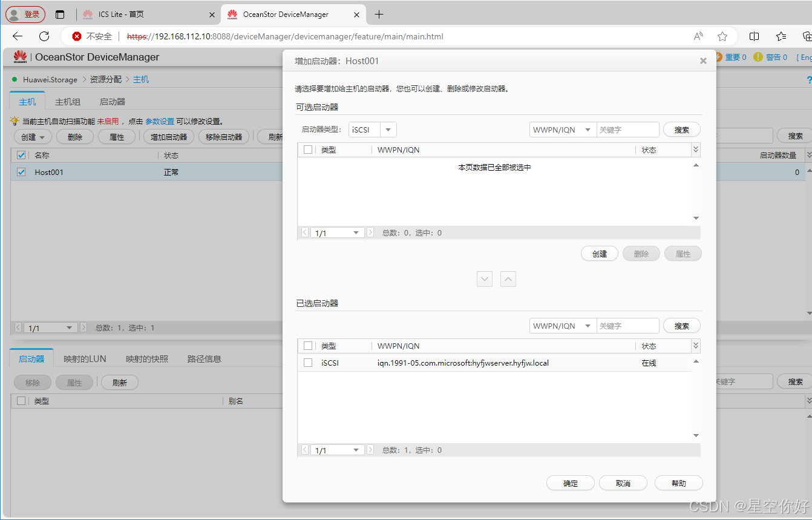Expand column settings in selected initiators table
This screenshot has height=520, width=812.
pyautogui.click(x=696, y=346)
